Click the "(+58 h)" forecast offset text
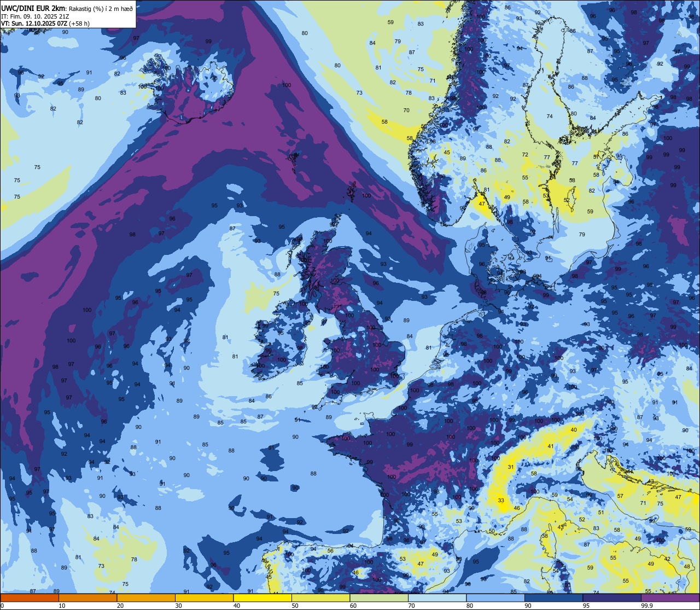Viewport: 700px width, 610px height. [79, 24]
